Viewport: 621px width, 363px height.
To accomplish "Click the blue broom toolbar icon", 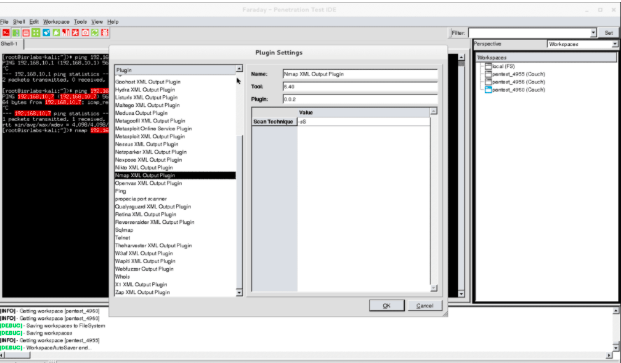I will click(46, 32).
